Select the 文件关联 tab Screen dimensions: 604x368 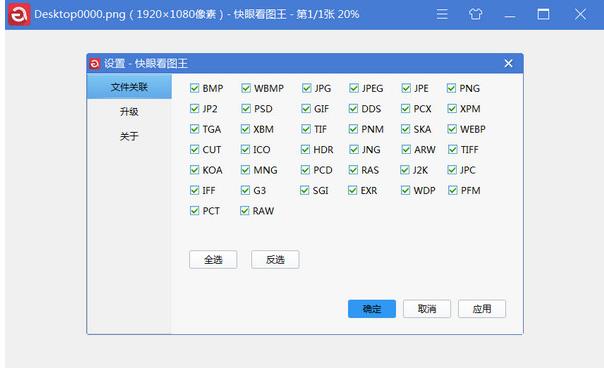[129, 87]
